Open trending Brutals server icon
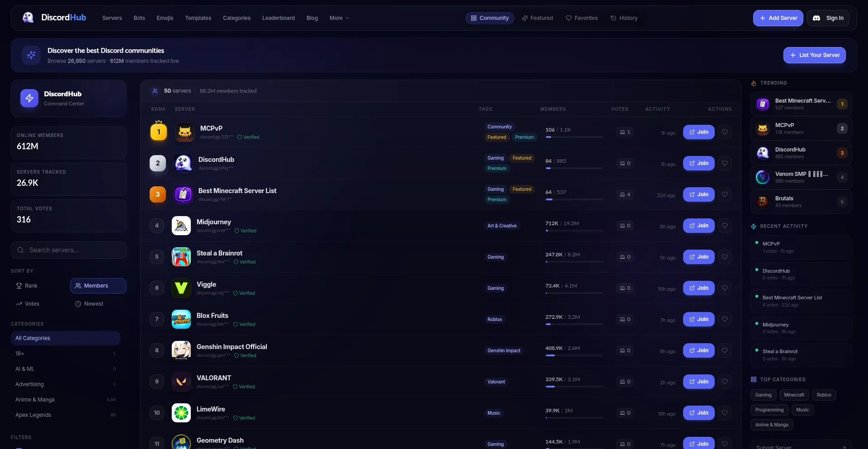The width and height of the screenshot is (868, 449). (763, 202)
